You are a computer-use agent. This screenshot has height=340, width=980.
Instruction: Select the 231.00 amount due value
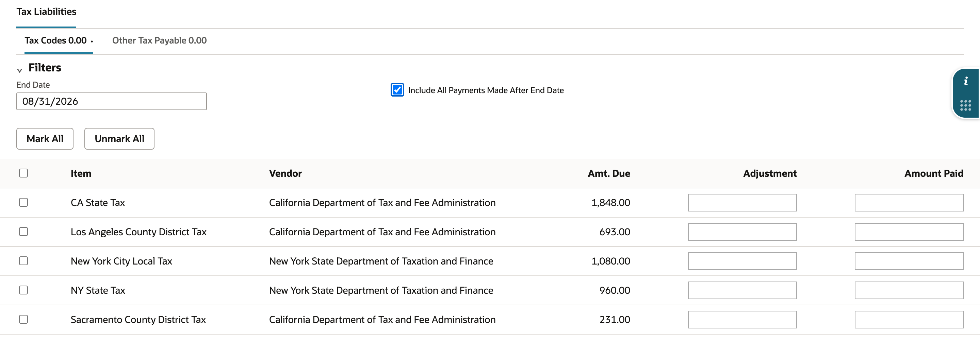click(x=615, y=320)
